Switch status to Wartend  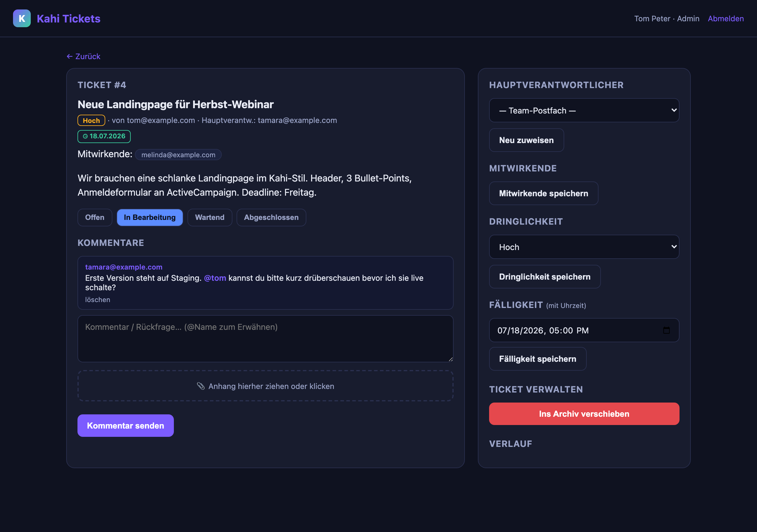210,218
